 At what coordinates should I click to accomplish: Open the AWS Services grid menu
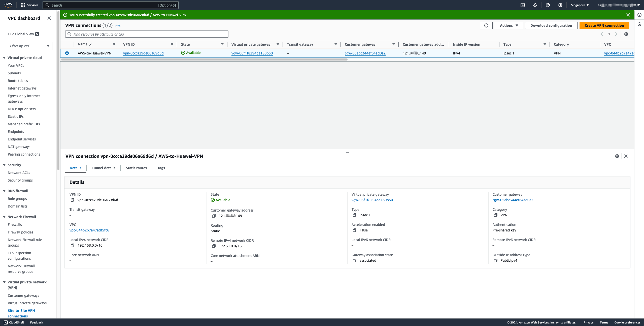point(23,5)
